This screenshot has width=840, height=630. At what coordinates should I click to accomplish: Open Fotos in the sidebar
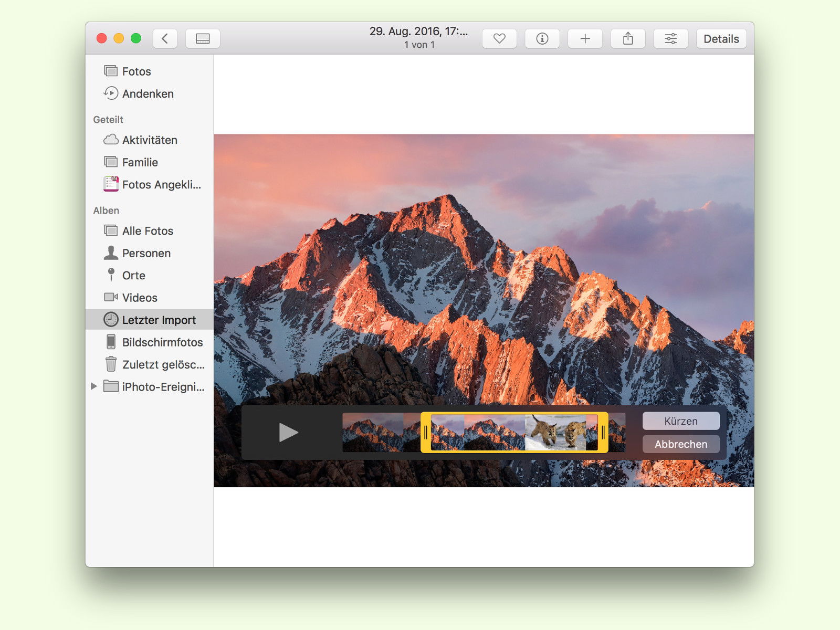(x=150, y=71)
